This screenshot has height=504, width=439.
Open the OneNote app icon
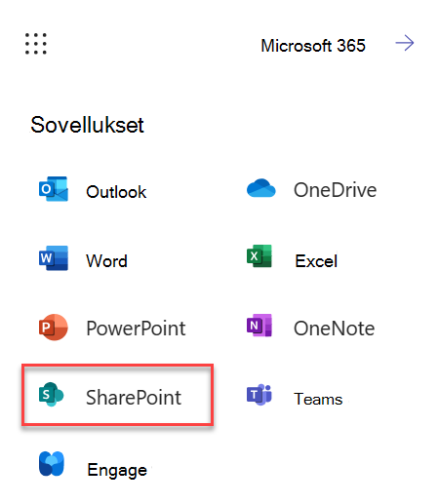(259, 325)
